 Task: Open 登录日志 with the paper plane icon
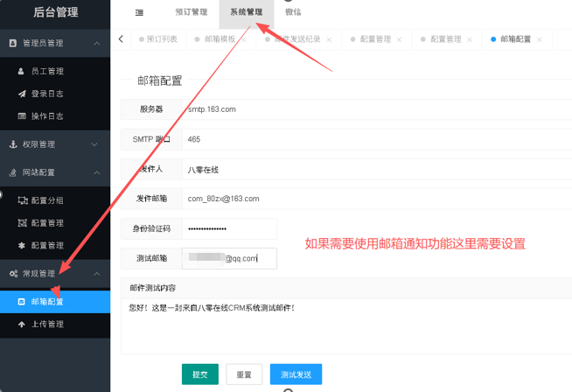coord(46,94)
